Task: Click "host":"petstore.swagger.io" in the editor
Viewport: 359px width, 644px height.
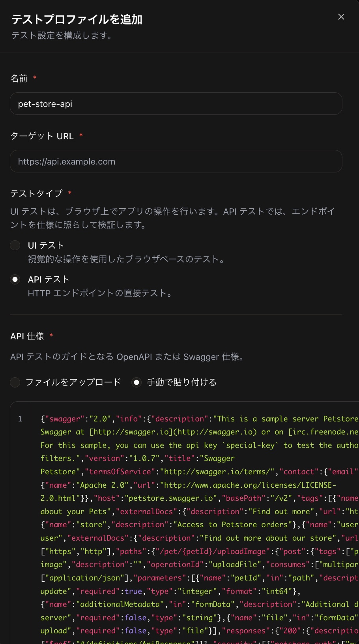Action: [155, 498]
